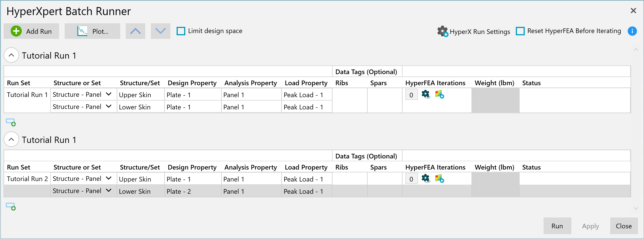
Task: Click the Add Run button
Action: [x=31, y=31]
